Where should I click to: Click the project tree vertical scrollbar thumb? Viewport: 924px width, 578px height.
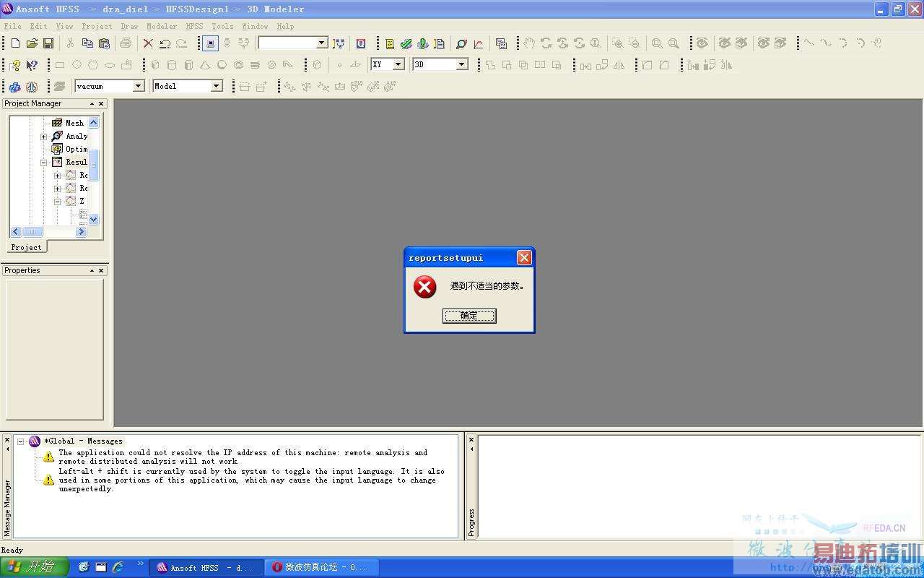94,165
